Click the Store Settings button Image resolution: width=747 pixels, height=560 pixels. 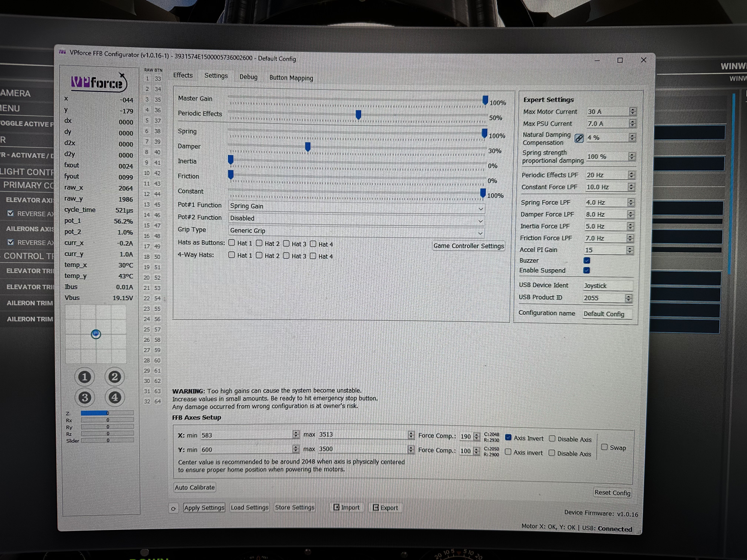294,507
